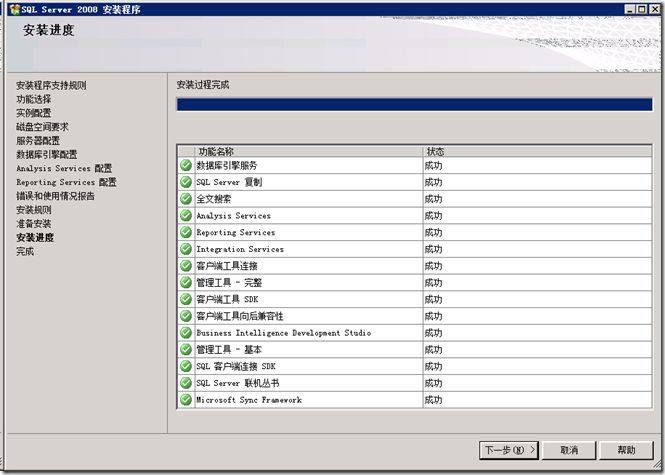The image size is (665, 475).
Task: Click the green check beside 客户端工具连接
Action: coord(186,266)
